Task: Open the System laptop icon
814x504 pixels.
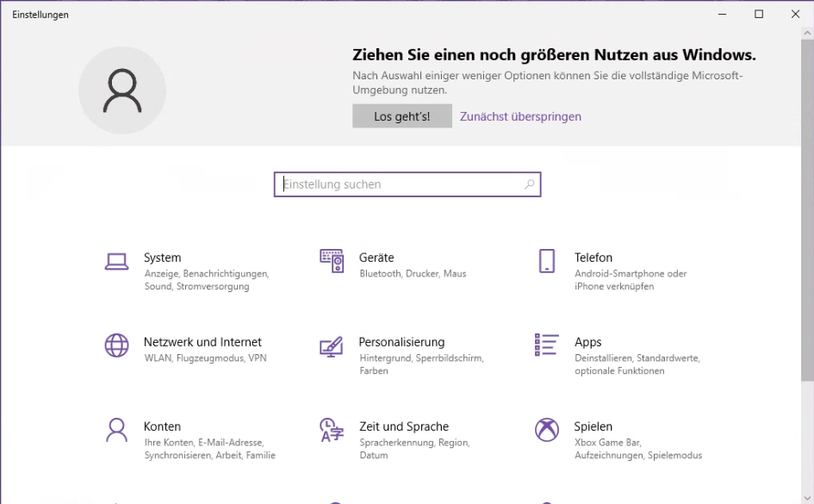Action: [x=116, y=262]
